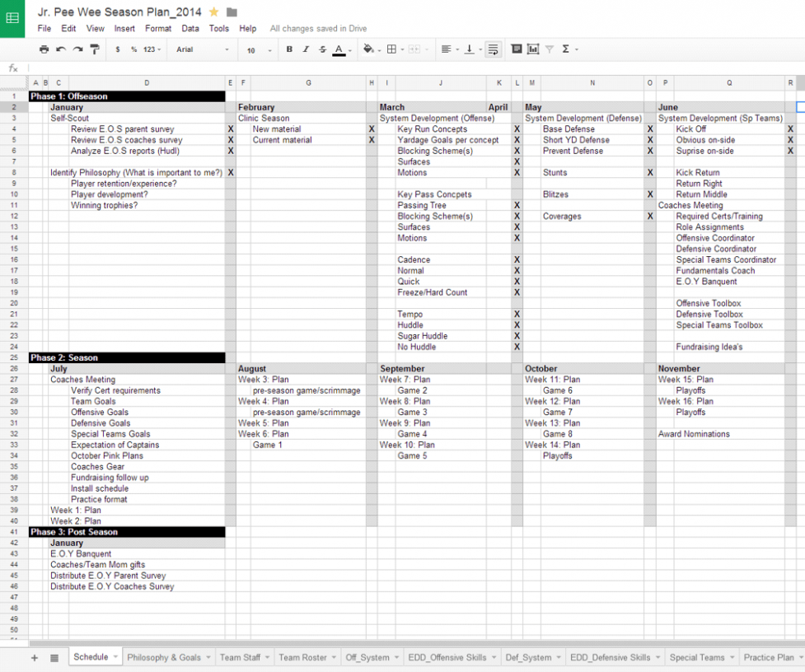This screenshot has width=805, height=672.
Task: Insert a chart using toolbar icon
Action: (x=533, y=49)
